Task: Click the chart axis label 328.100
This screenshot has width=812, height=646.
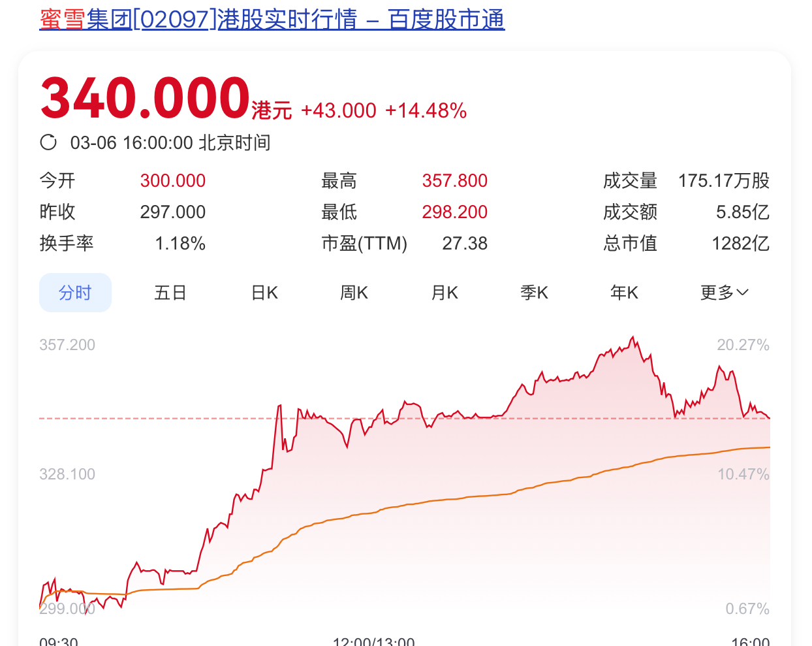Action: pos(67,474)
